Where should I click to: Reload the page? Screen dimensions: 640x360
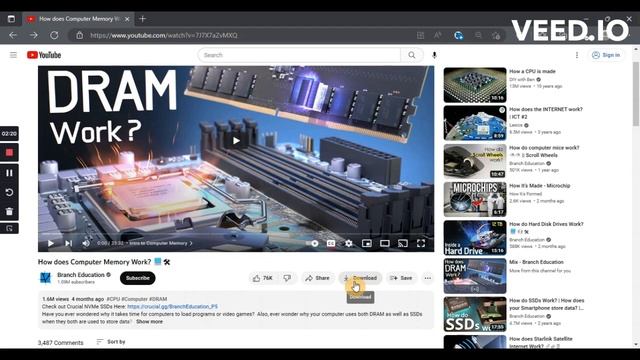pyautogui.click(x=54, y=35)
